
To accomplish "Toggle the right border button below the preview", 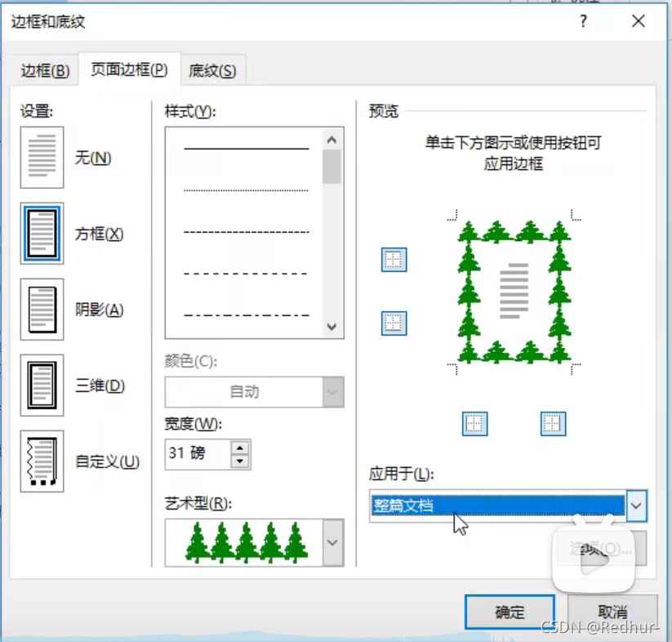I will coord(553,424).
